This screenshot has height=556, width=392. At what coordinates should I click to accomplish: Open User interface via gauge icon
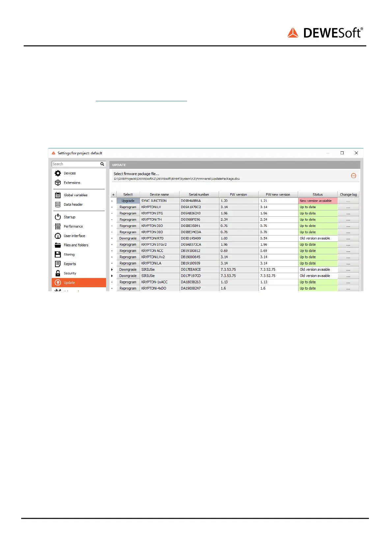point(58,236)
